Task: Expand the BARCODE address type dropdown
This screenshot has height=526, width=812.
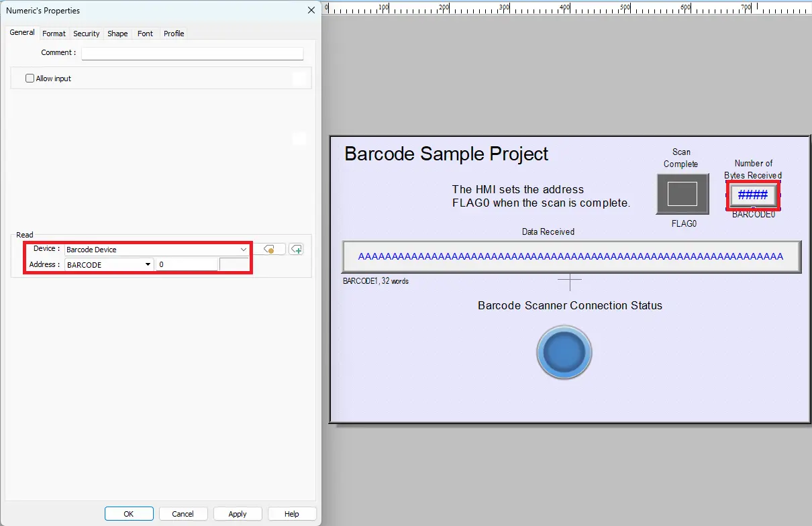Action: [148, 264]
